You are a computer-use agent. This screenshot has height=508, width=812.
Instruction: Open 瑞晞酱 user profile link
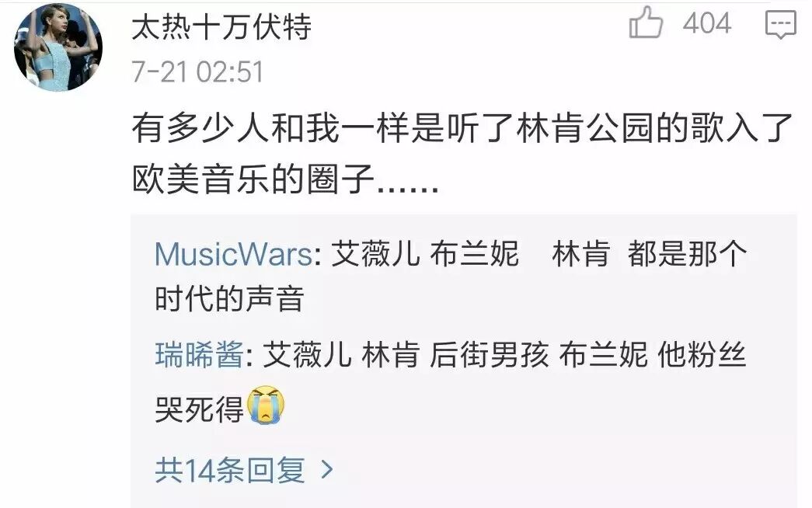199,356
